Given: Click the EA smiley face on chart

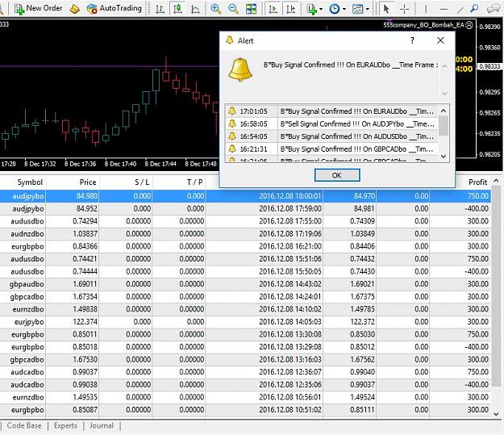Looking at the screenshot, I should pyautogui.click(x=469, y=25).
